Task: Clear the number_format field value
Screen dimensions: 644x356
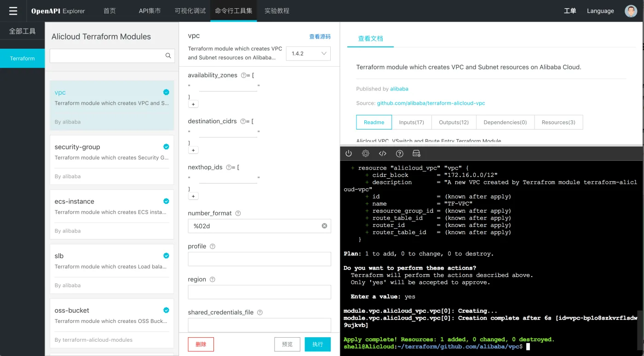Action: (324, 226)
